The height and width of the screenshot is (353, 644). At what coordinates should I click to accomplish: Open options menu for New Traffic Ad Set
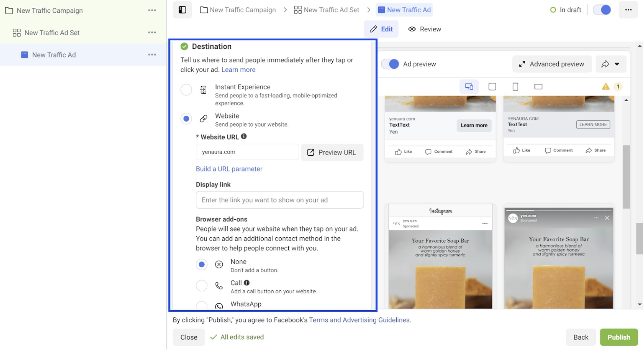pos(152,32)
